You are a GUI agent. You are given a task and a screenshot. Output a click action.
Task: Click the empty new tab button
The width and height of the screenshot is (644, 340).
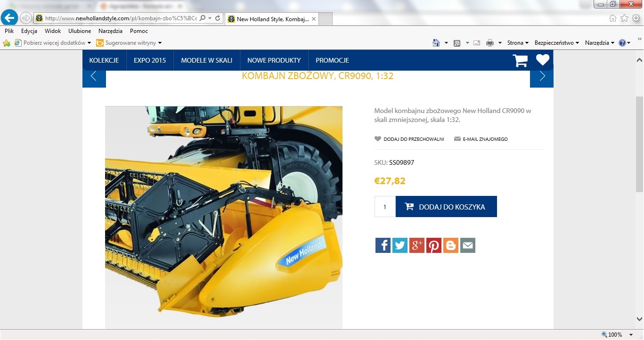pyautogui.click(x=326, y=19)
